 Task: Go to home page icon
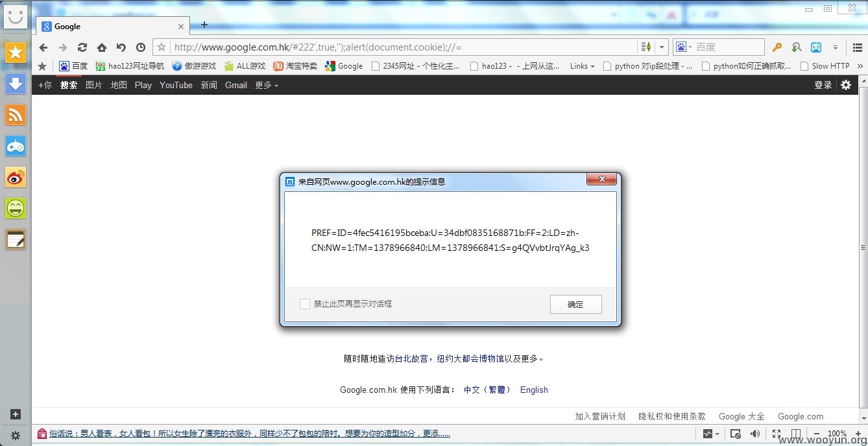[x=102, y=47]
